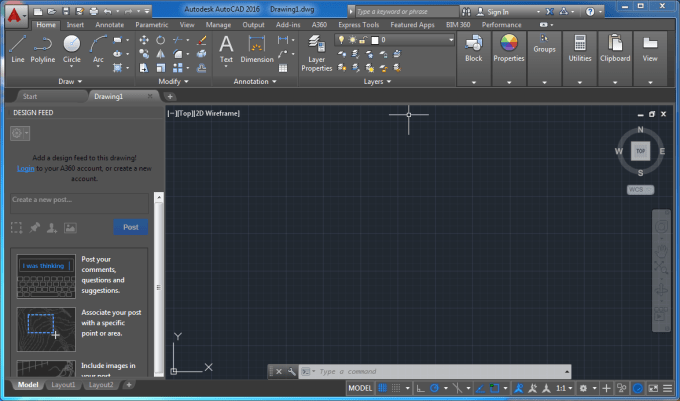This screenshot has height=401, width=680.
Task: Activate the Move tool in Modify
Action: pyautogui.click(x=144, y=40)
